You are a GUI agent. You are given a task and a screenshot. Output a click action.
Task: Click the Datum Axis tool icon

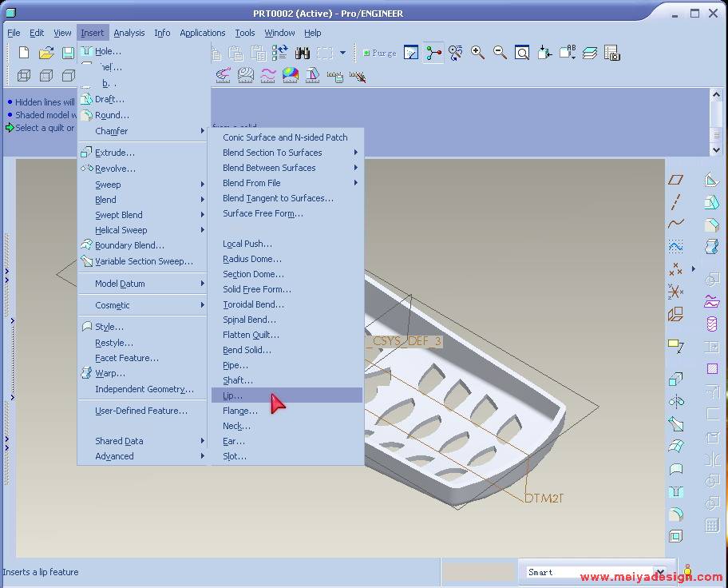(x=676, y=202)
